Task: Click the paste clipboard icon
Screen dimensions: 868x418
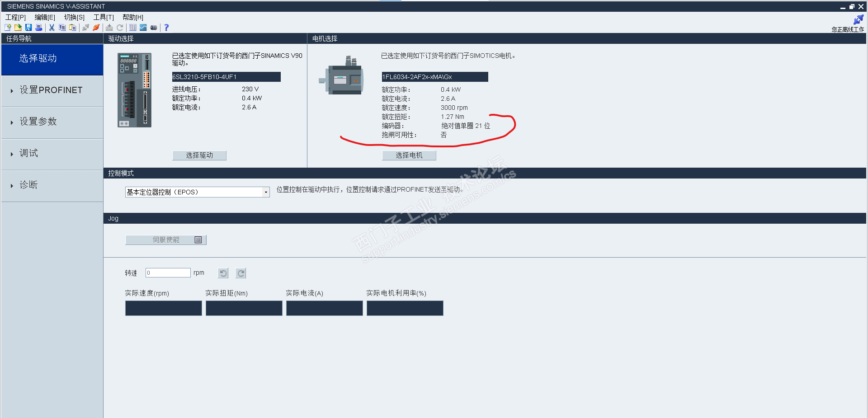Action: tap(73, 28)
